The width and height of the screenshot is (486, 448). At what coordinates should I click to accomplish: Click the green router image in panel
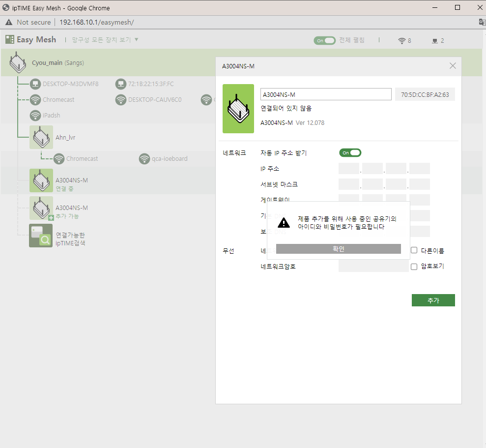pyautogui.click(x=238, y=109)
